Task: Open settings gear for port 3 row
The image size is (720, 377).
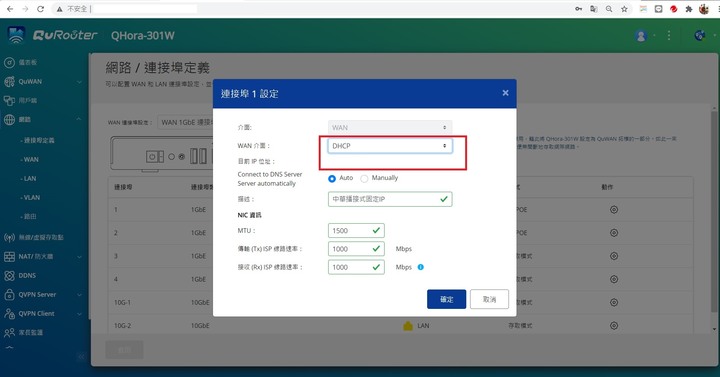Action: [x=614, y=256]
